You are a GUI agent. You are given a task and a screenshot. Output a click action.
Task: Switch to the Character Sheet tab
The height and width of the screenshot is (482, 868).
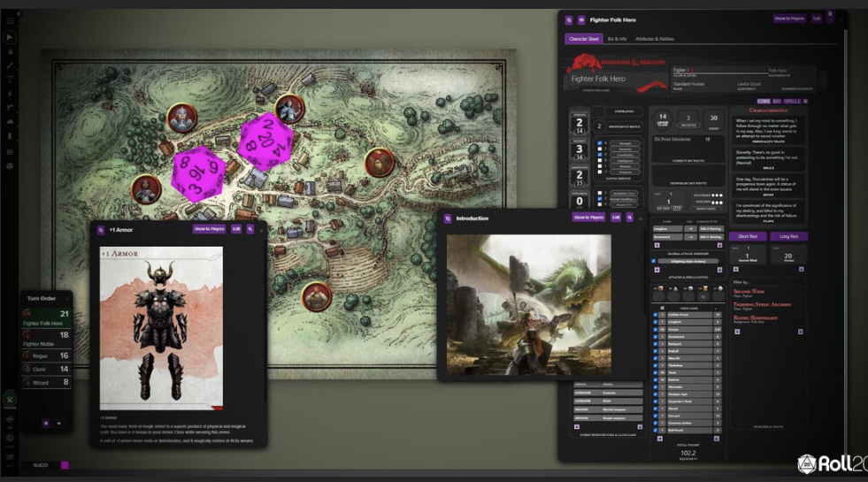583,39
